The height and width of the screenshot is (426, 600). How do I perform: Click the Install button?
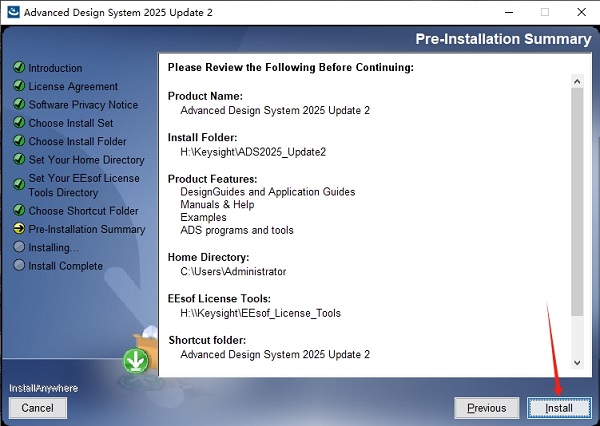click(559, 408)
